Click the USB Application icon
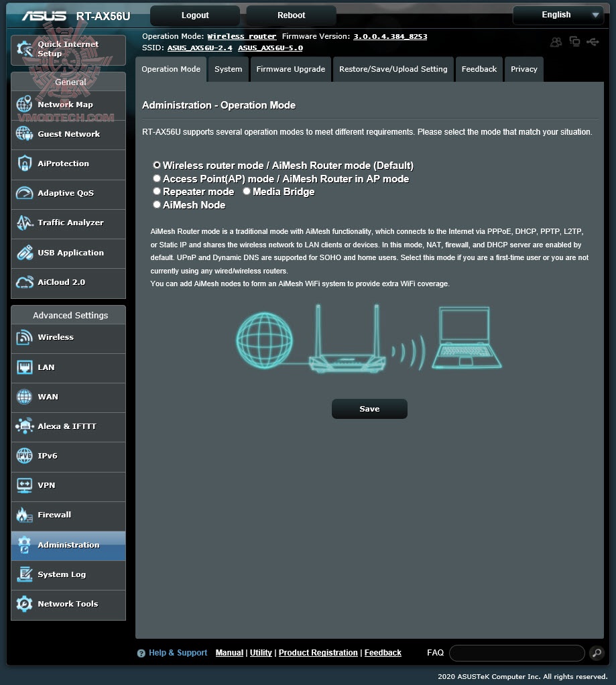Image resolution: width=616 pixels, height=685 pixels. (x=24, y=253)
